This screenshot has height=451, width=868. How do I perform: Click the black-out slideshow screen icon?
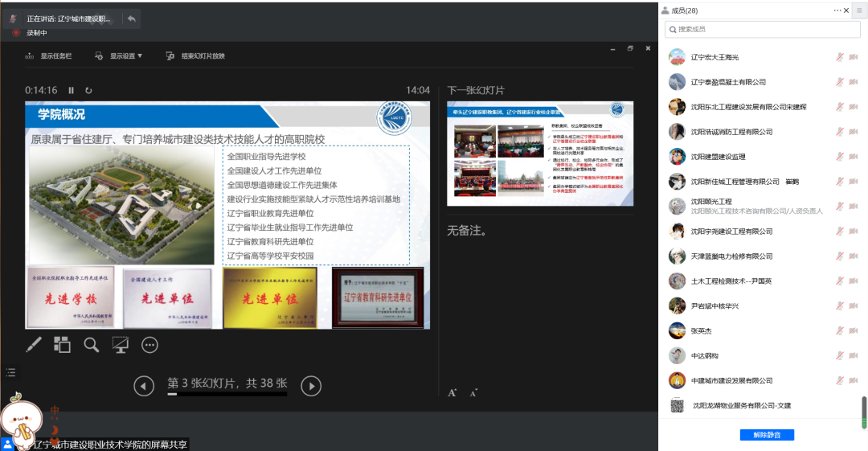[121, 345]
